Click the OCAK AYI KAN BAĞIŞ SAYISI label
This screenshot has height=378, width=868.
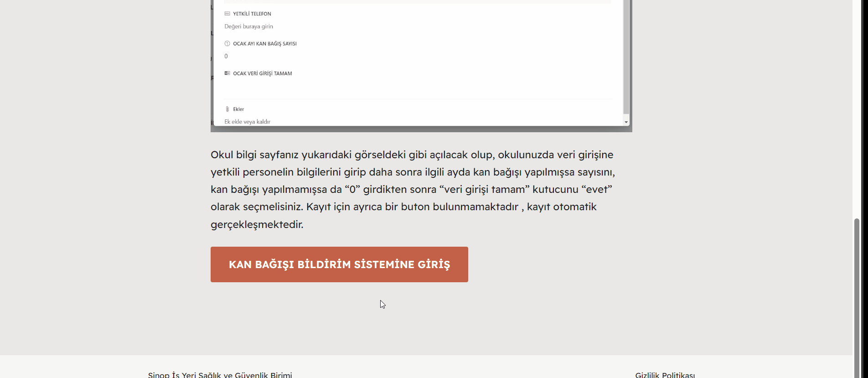(264, 44)
